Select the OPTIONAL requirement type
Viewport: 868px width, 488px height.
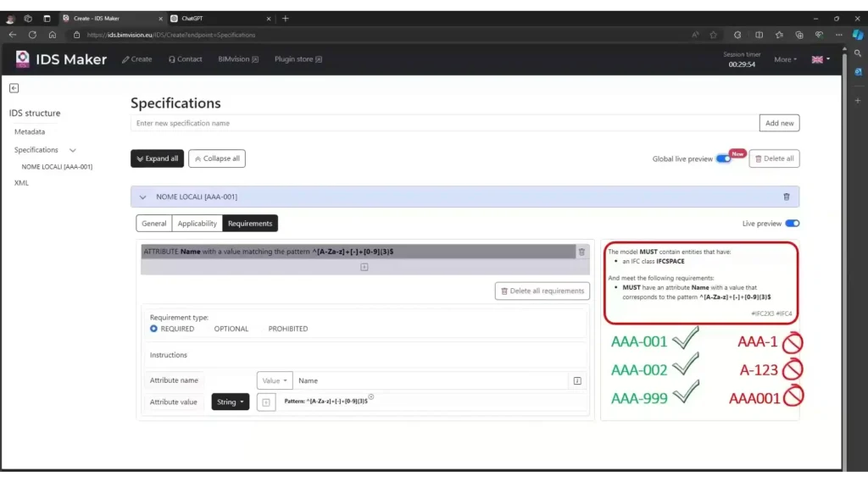coord(231,329)
